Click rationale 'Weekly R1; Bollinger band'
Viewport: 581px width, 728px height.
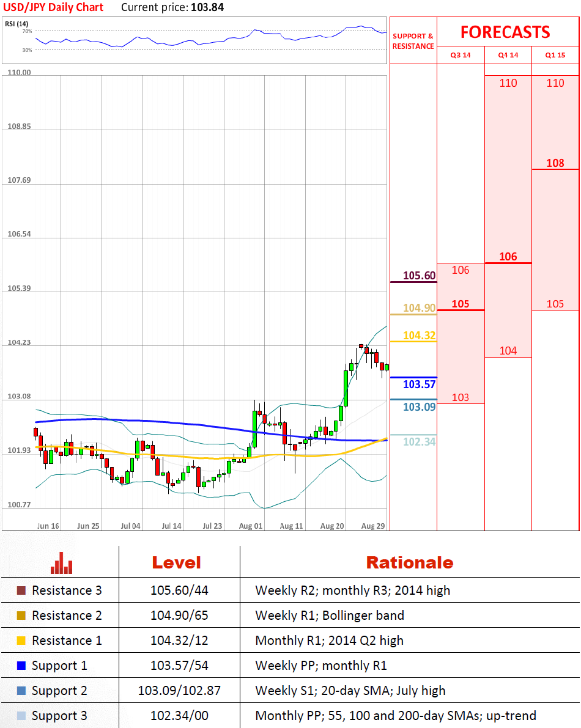pos(330,616)
